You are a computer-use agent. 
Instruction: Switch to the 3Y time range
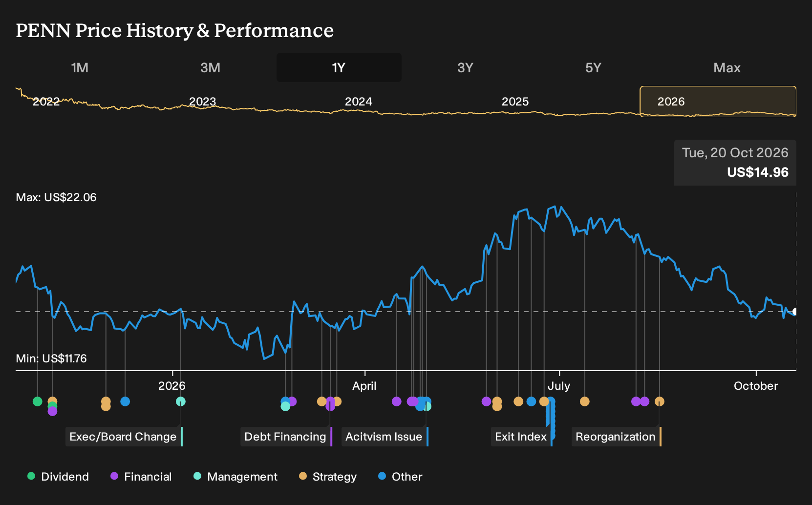tap(465, 67)
